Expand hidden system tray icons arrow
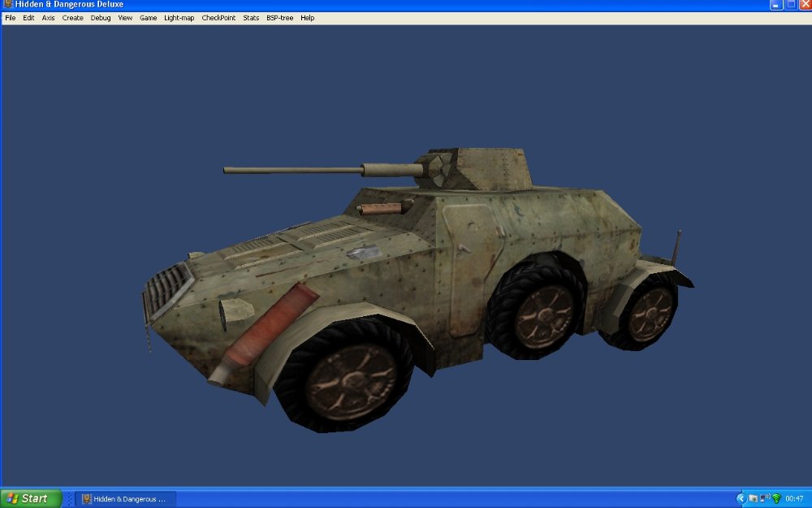 click(x=741, y=498)
